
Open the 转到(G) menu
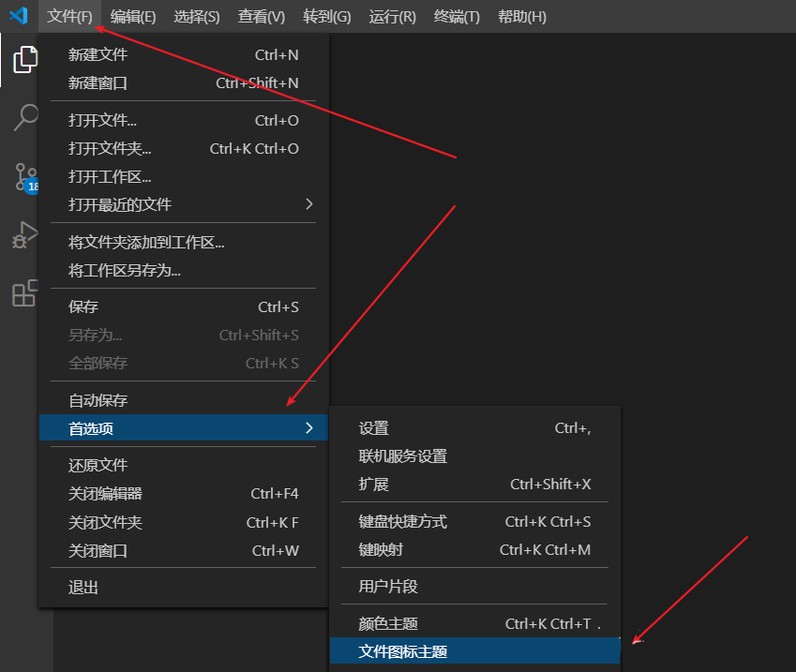click(326, 17)
